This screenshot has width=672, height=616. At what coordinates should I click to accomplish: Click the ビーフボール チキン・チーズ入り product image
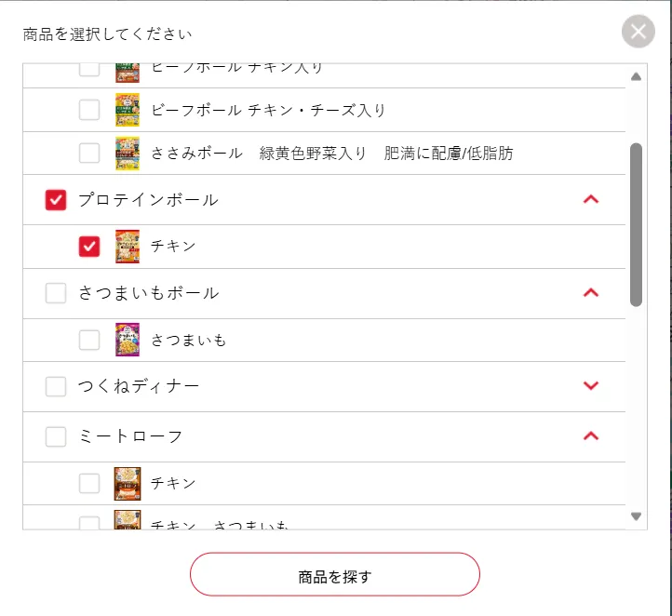[128, 110]
